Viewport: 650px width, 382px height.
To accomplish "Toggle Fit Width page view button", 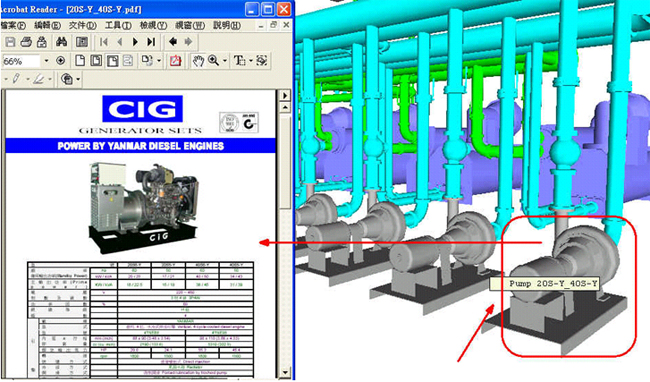I will coord(112,61).
